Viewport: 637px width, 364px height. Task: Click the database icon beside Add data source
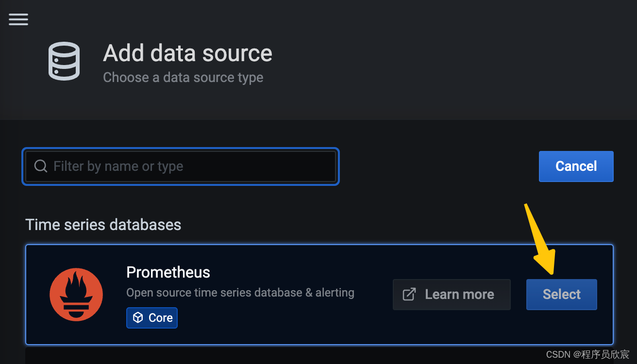click(x=64, y=61)
